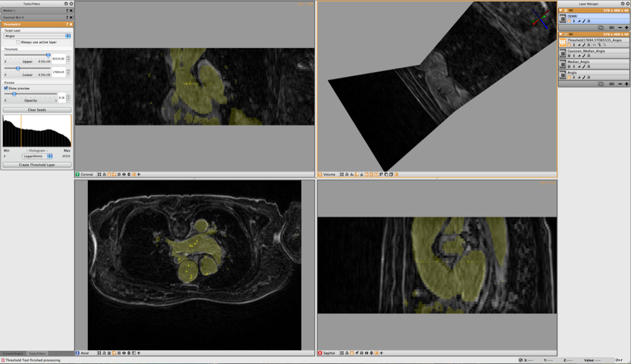
Task: Click plus button under Angio group
Action: coord(626,84)
